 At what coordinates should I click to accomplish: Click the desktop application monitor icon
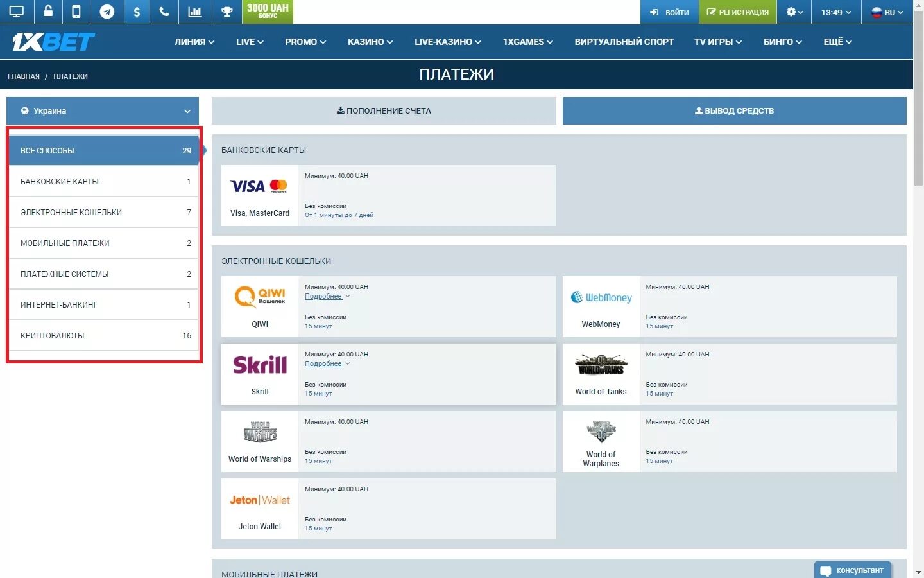(17, 12)
